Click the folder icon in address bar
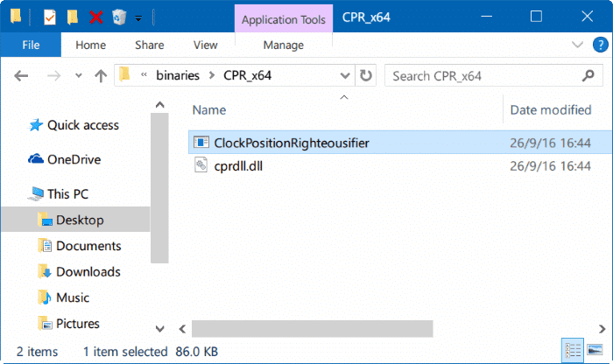 124,74
